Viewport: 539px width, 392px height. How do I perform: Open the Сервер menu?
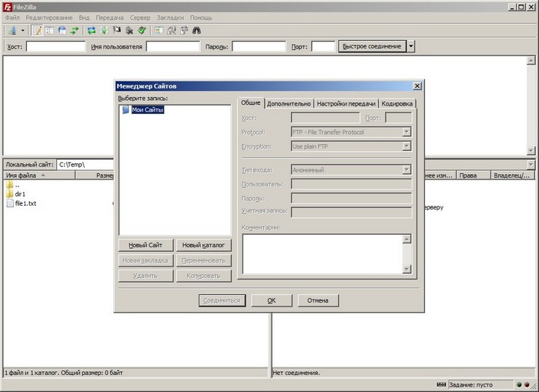coord(140,18)
